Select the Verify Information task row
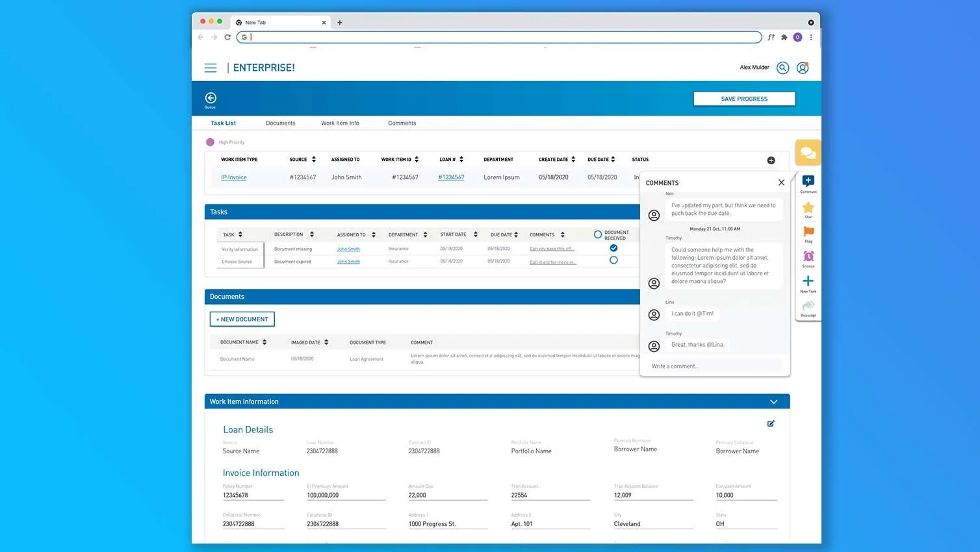 click(x=240, y=249)
